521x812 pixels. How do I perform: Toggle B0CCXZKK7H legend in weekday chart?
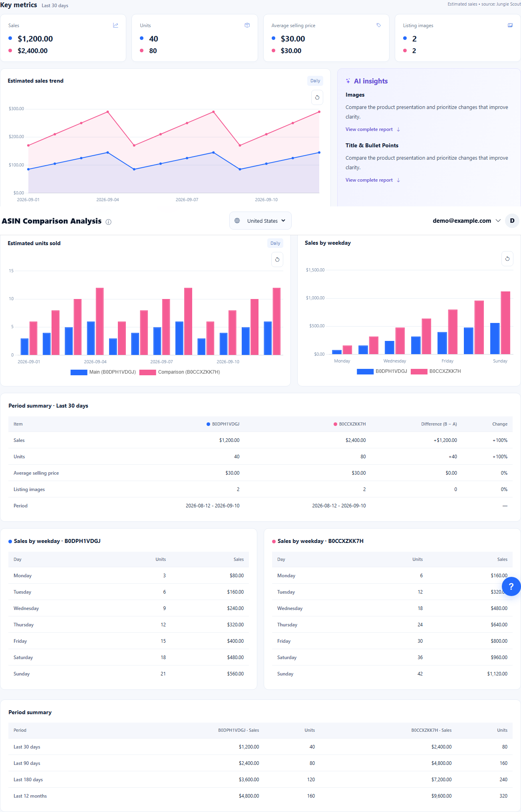click(x=436, y=371)
